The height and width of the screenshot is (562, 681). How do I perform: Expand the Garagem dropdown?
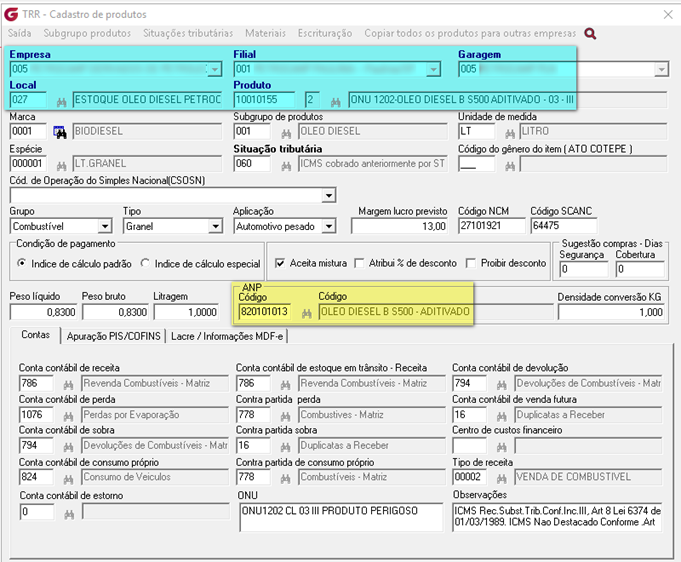pyautogui.click(x=661, y=69)
